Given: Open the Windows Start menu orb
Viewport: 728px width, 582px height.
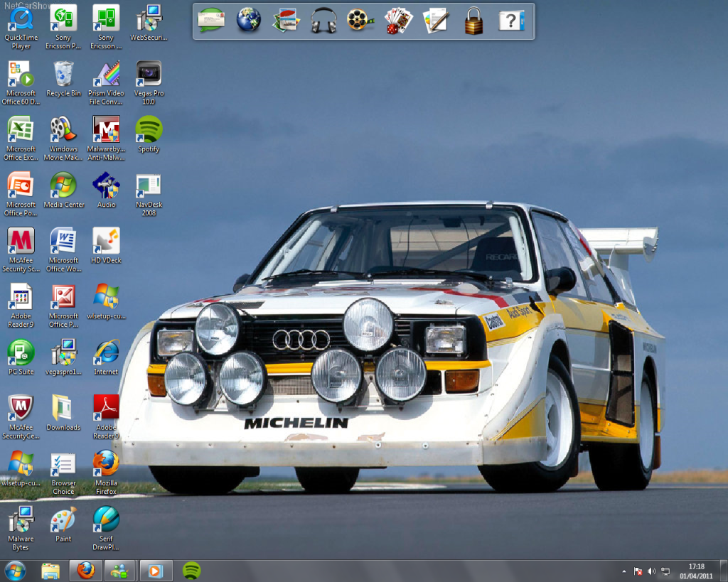Looking at the screenshot, I should coord(16,571).
